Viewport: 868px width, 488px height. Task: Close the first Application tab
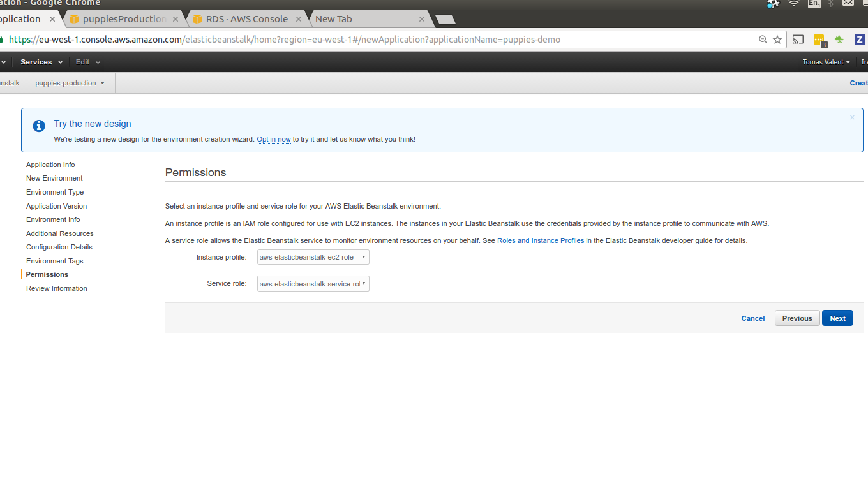pos(52,19)
